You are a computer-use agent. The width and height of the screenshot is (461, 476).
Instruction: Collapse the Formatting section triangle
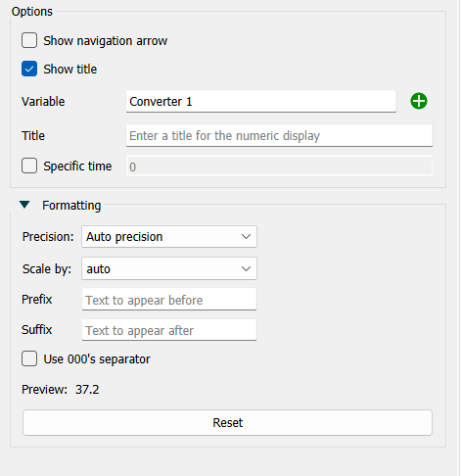pos(24,205)
